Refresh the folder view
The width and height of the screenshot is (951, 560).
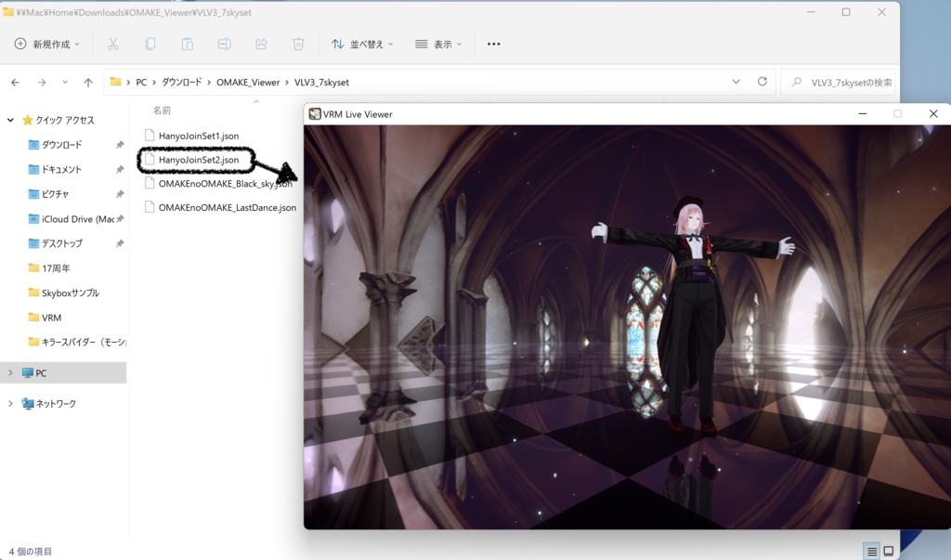762,82
